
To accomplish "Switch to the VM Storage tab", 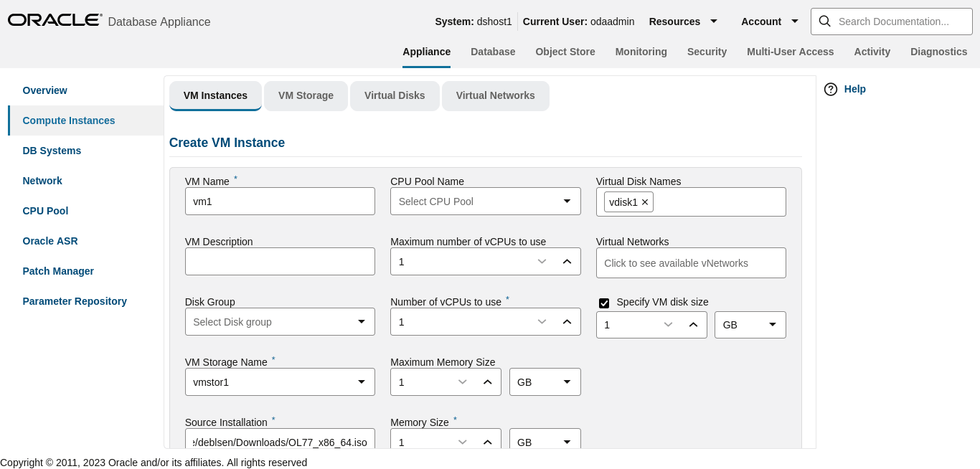I will point(306,95).
